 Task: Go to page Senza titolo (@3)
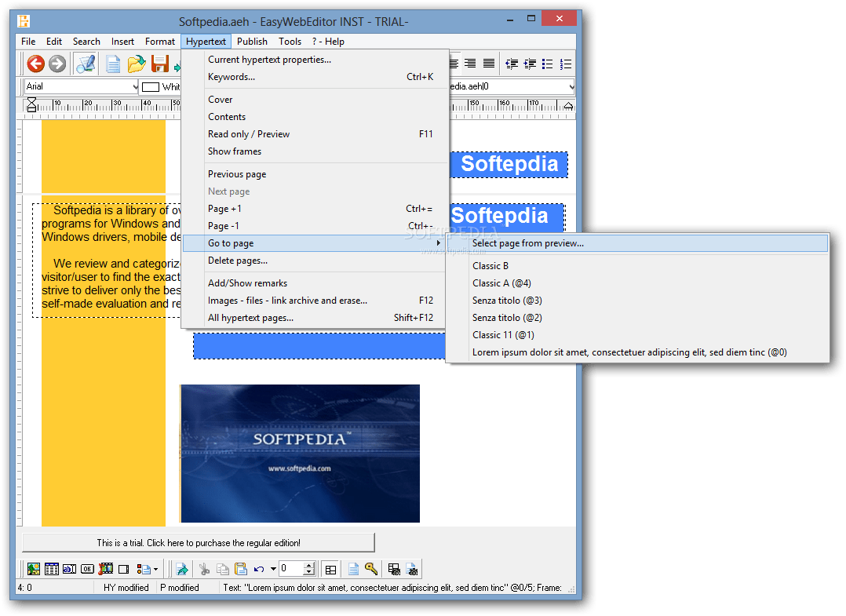tap(638, 301)
